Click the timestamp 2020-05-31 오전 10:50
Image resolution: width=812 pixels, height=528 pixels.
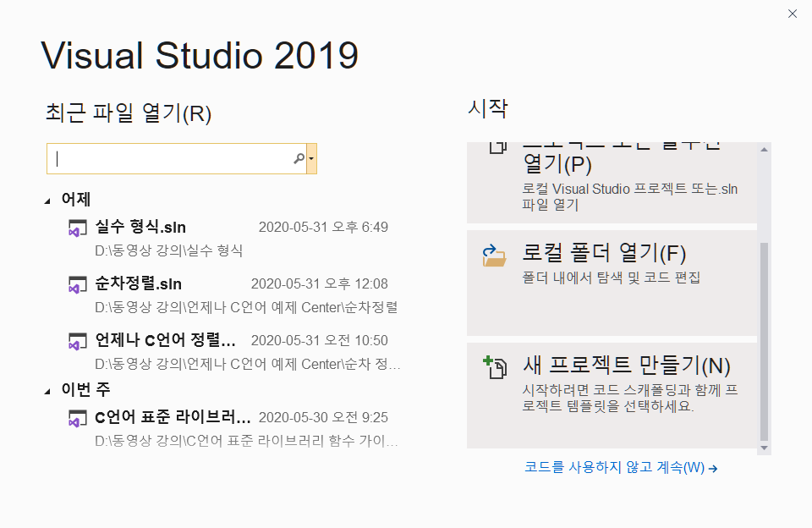[320, 340]
